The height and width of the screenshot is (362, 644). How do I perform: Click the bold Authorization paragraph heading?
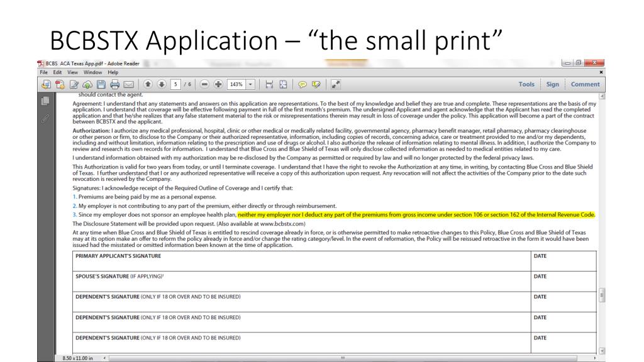click(91, 131)
